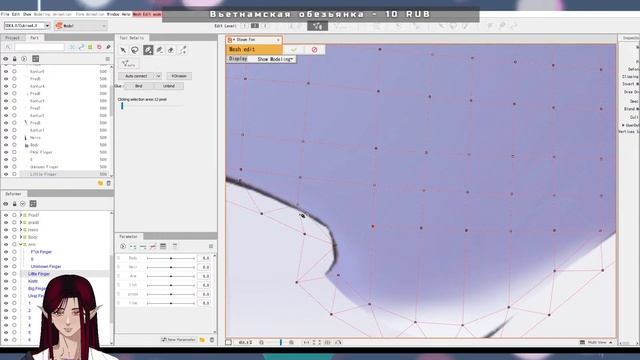The image size is (640, 360).
Task: Open the Edit menu
Action: 16,14
